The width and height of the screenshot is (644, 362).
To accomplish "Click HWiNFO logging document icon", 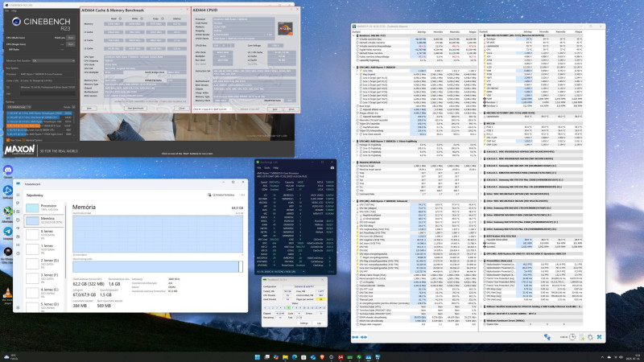I will [581, 337].
